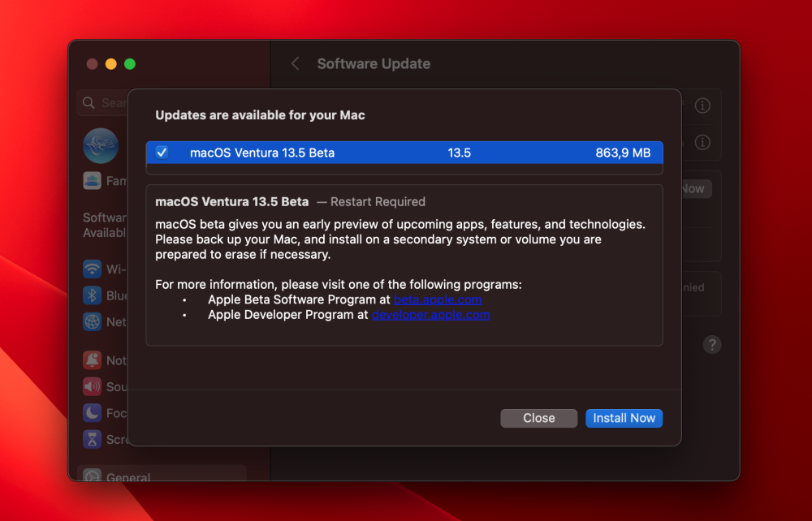This screenshot has width=812, height=521.
Task: Click the 'Restart Required' label
Action: [x=378, y=202]
